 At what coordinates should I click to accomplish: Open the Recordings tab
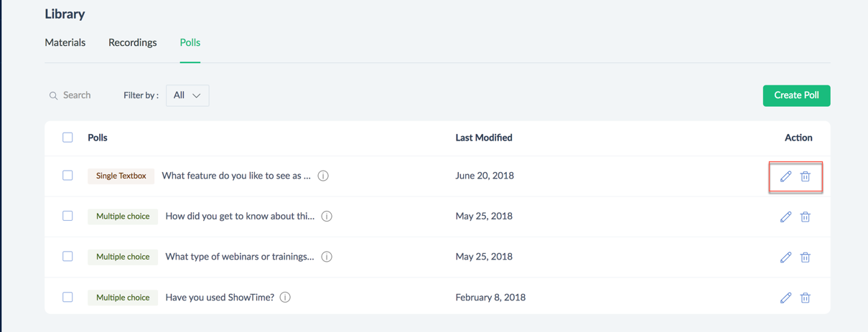[x=133, y=43]
